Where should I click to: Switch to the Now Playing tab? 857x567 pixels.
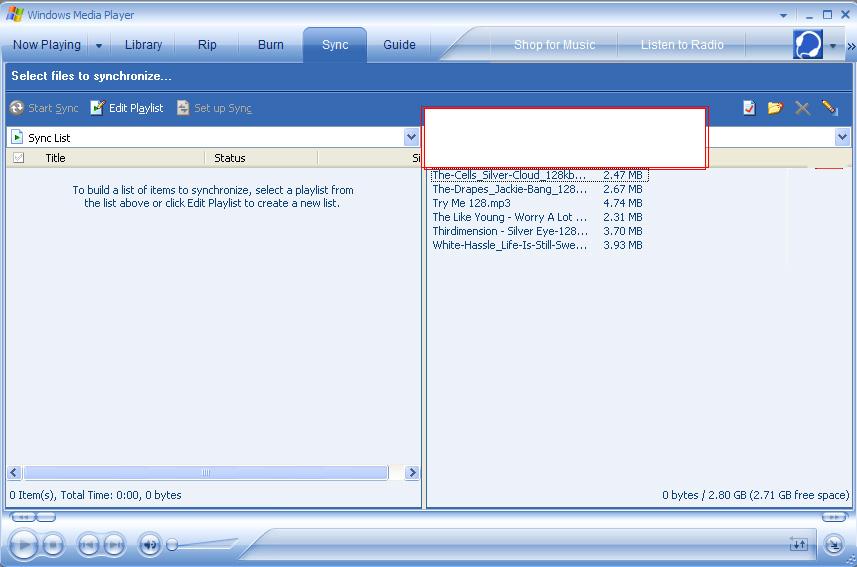click(47, 45)
